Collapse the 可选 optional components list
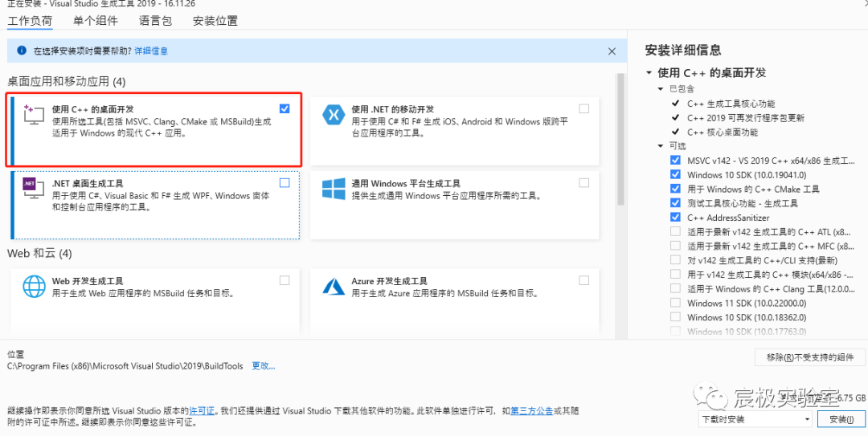This screenshot has width=868, height=436. click(661, 145)
